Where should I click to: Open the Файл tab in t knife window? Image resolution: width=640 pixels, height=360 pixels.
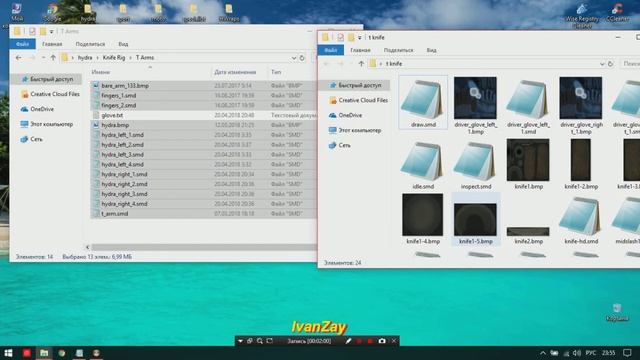click(331, 50)
